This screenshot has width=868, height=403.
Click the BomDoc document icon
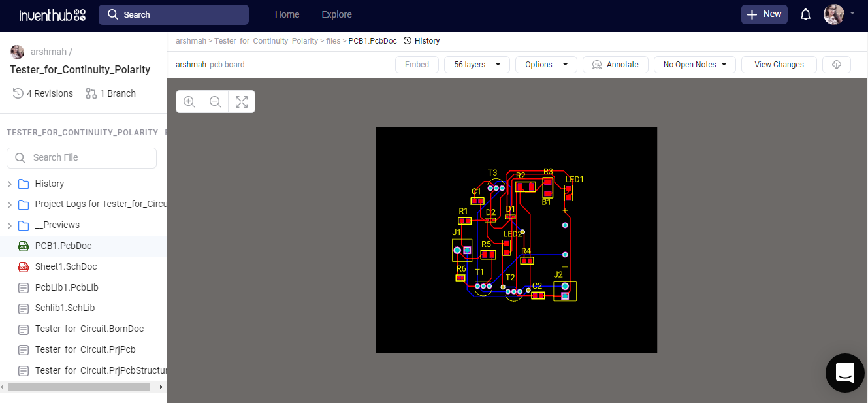(24, 329)
